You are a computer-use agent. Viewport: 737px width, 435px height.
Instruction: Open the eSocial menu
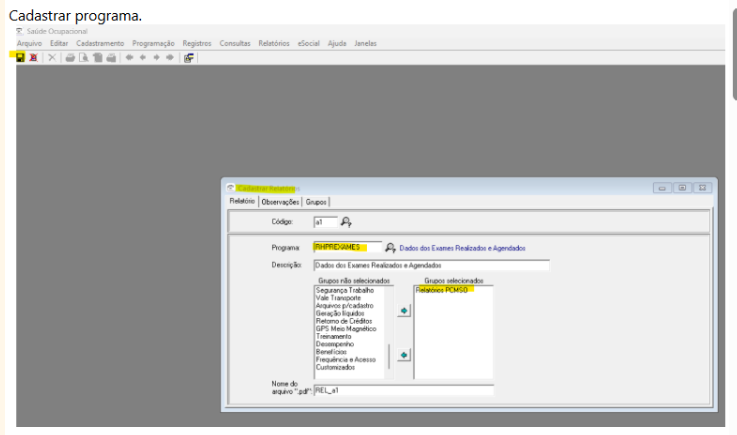[309, 44]
